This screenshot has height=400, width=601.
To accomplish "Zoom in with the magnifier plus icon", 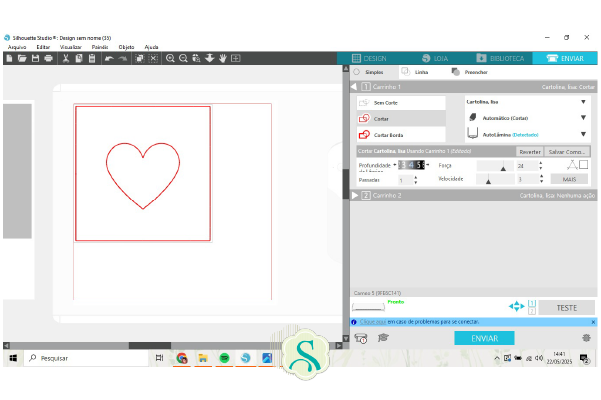I will pos(170,58).
